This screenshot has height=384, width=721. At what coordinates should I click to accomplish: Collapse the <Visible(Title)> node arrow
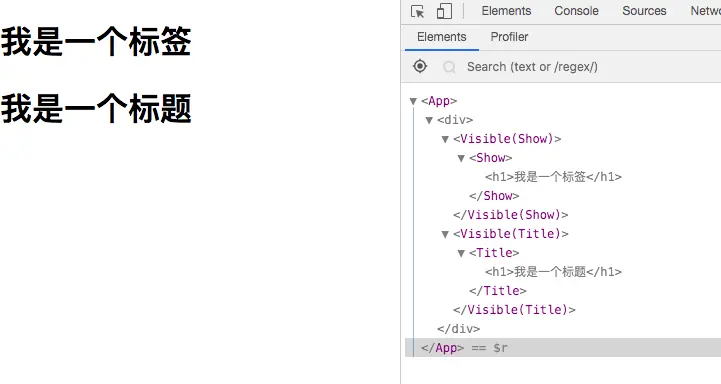click(x=445, y=235)
